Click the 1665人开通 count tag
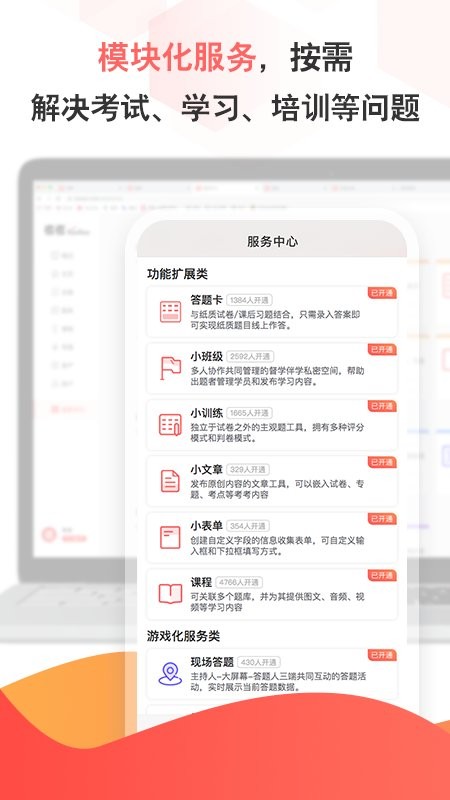 coord(250,413)
